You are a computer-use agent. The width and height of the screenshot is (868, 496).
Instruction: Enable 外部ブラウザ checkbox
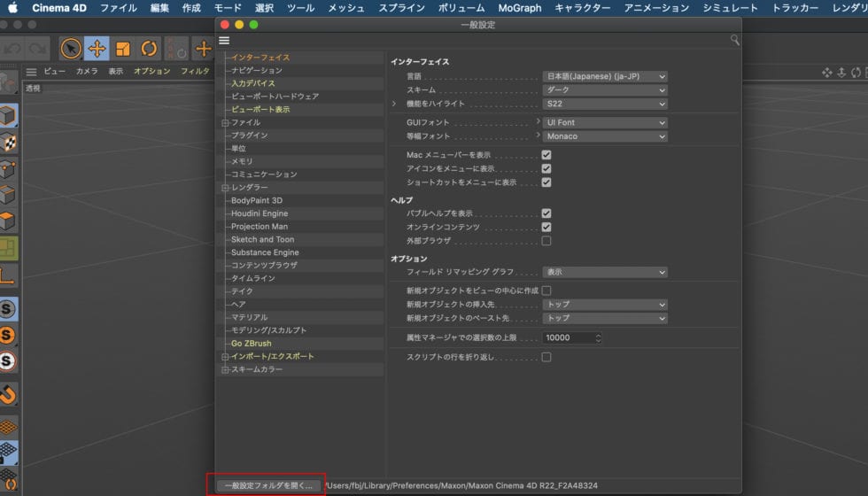point(546,241)
